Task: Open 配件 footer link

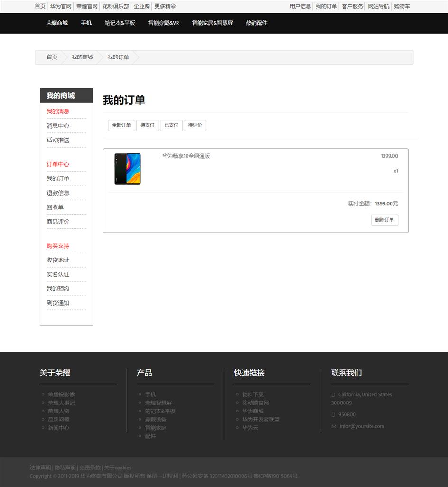Action: pyautogui.click(x=150, y=436)
